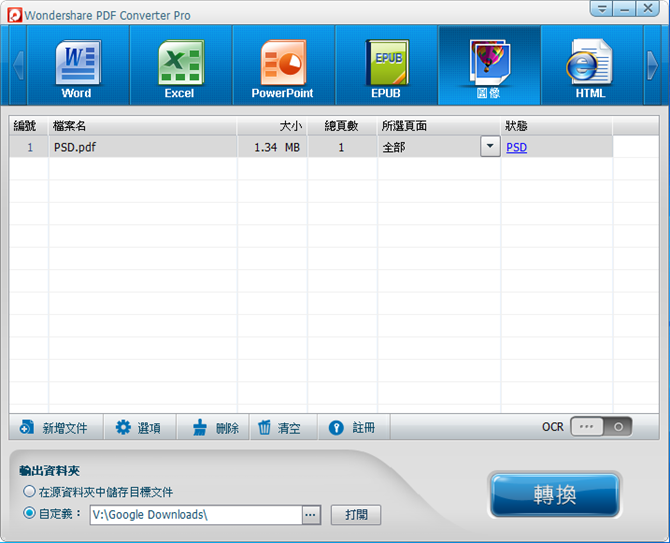This screenshot has width=670, height=543.
Task: Click the 總頁數 column header
Action: [342, 126]
